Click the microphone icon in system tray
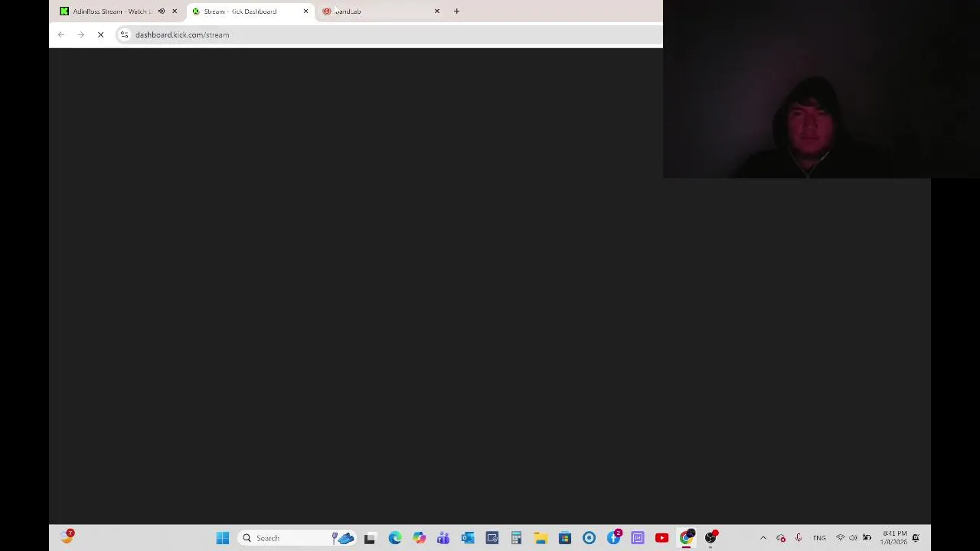980x551 pixels. tap(799, 538)
